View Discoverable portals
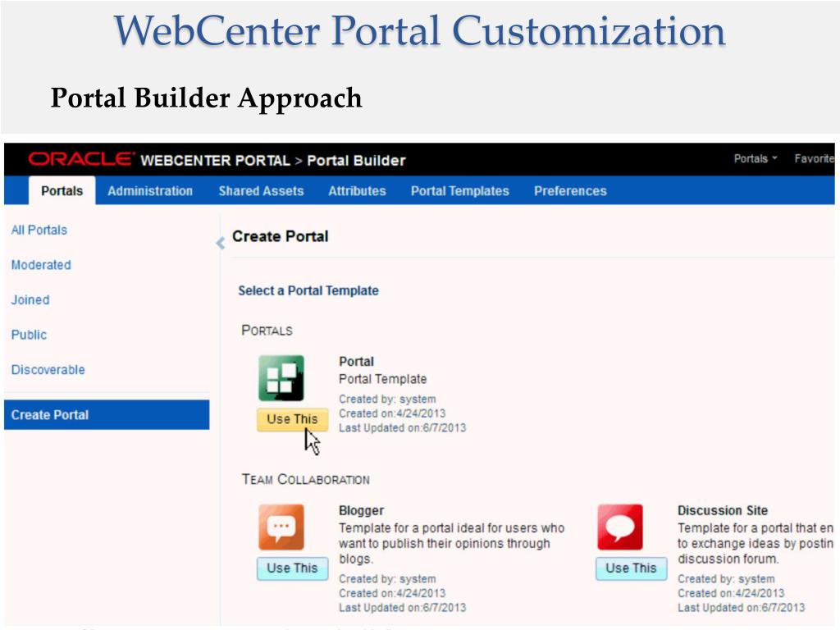This screenshot has width=840, height=630. [x=48, y=370]
